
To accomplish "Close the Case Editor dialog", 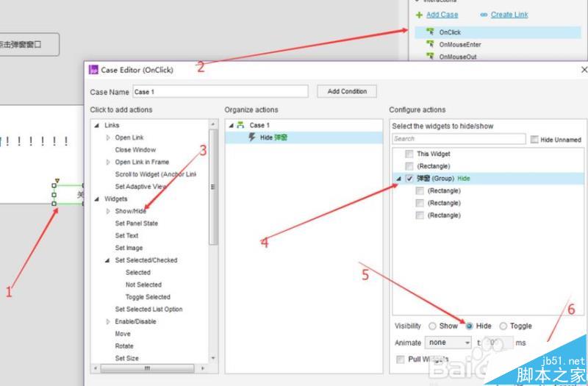I will coord(584,70).
